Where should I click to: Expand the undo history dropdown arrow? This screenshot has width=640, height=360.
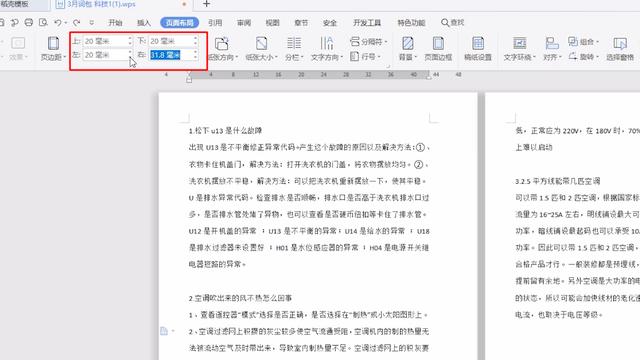point(66,23)
